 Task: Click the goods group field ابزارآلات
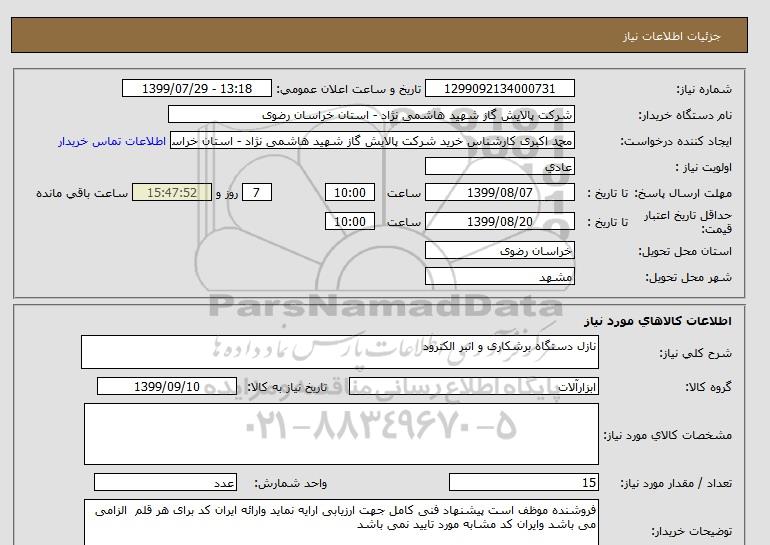click(x=474, y=386)
